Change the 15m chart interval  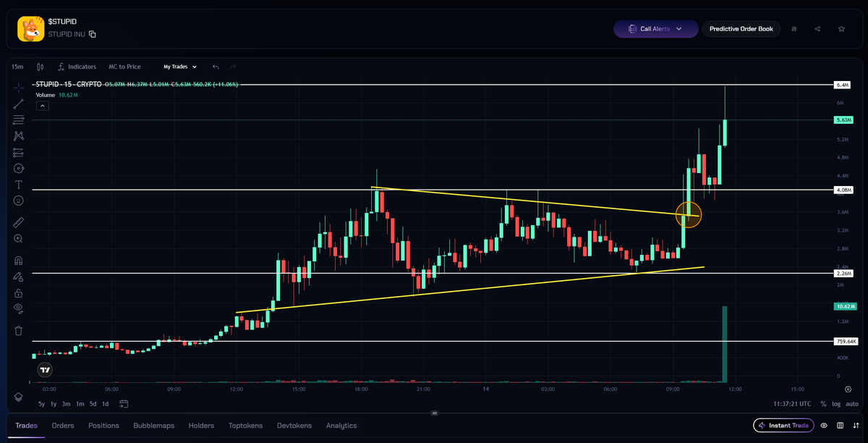coord(19,67)
